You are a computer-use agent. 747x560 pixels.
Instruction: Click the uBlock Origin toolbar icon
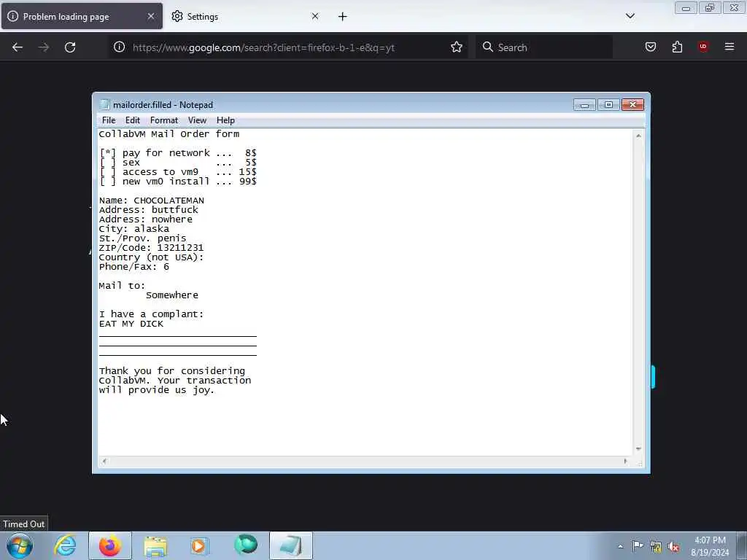(x=703, y=46)
